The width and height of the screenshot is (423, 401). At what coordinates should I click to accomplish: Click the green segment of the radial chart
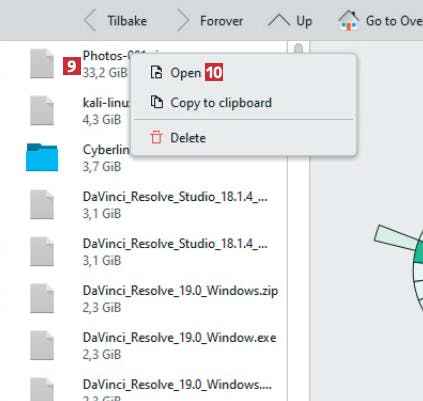click(419, 253)
